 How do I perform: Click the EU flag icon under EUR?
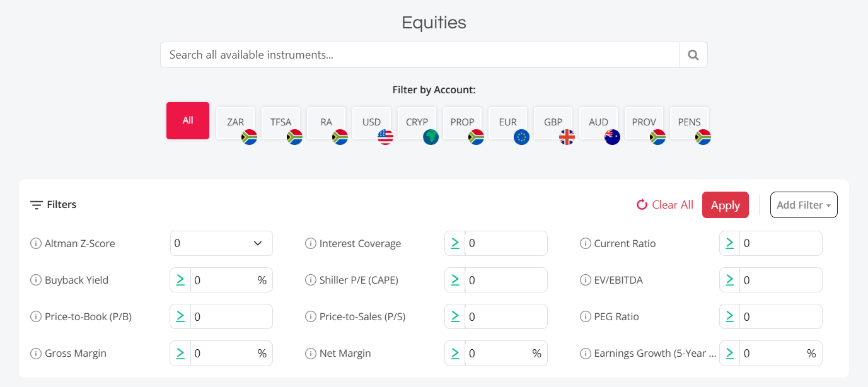(x=521, y=137)
